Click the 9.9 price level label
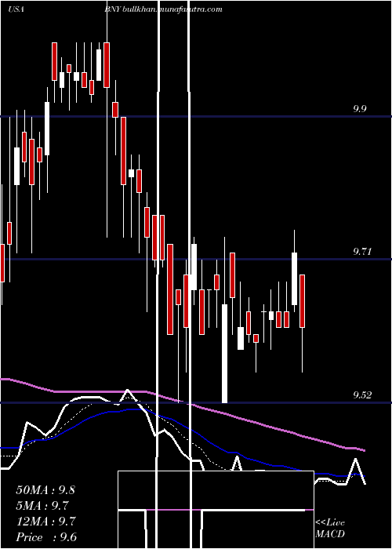Image resolution: width=392 pixels, height=549 pixels. 359,109
